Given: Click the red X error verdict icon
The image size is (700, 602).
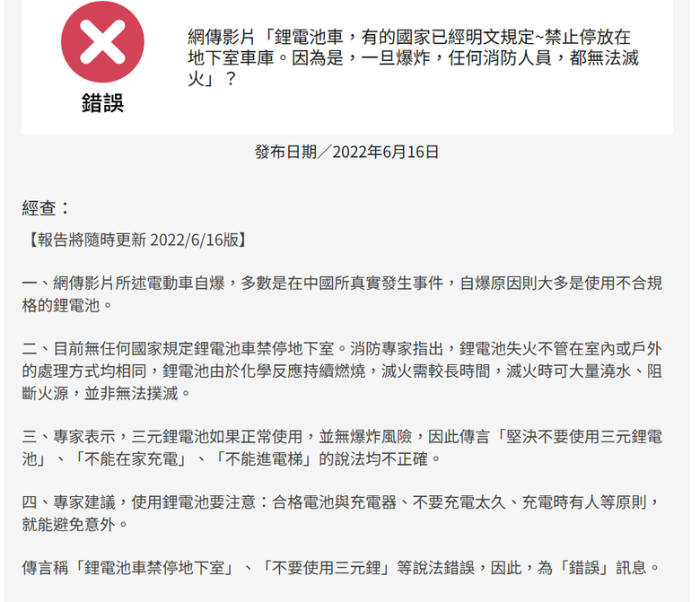Looking at the screenshot, I should (x=102, y=41).
